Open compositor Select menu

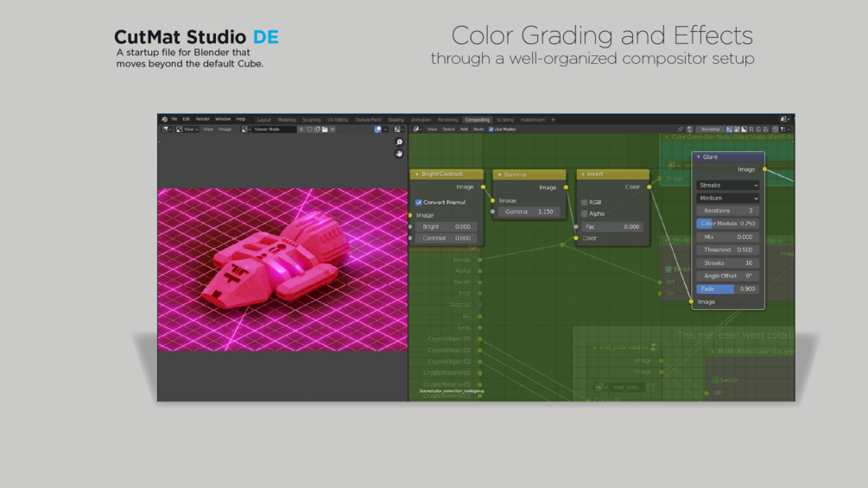(448, 130)
